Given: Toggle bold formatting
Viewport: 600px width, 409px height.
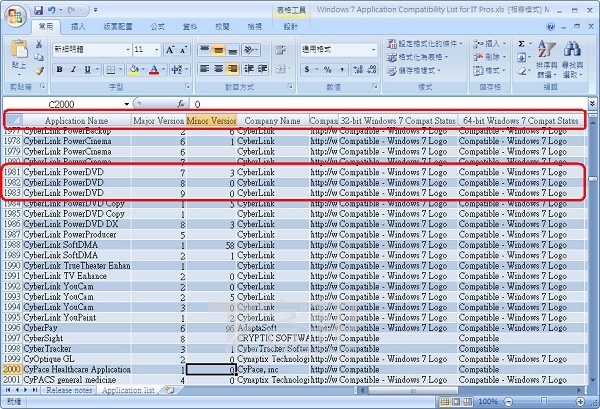Looking at the screenshot, I should [59, 70].
